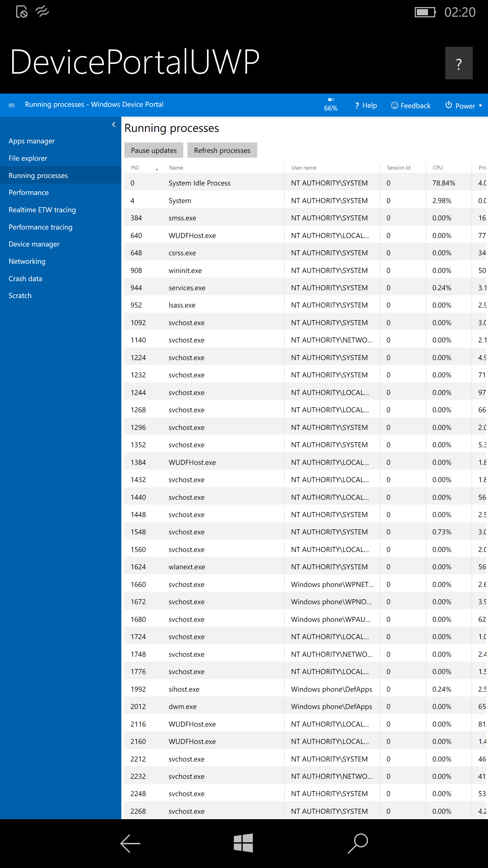Viewport: 488px width, 868px height.
Task: Open the Feedback link
Action: tap(411, 105)
